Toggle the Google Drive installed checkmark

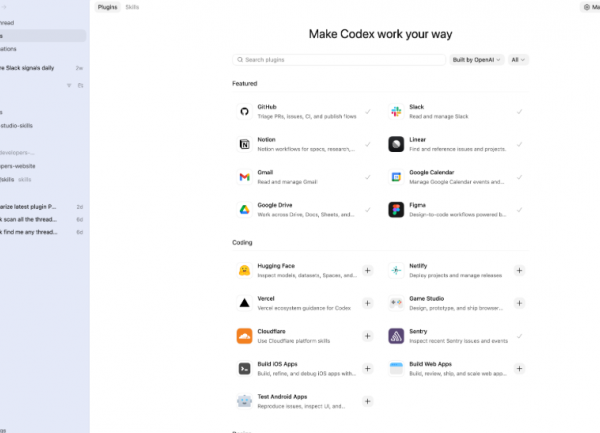(x=368, y=210)
